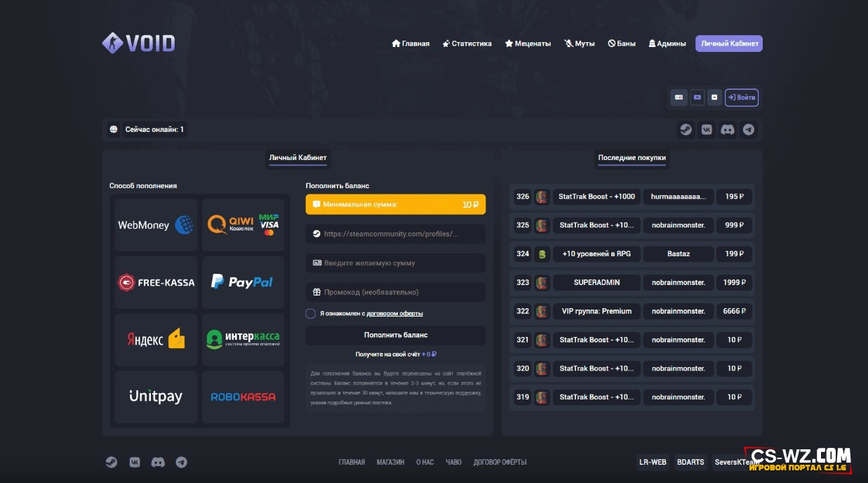Viewport: 868px width, 483px height.
Task: Click footer ДОГОВОР ОФЕРТЫ link
Action: point(500,463)
